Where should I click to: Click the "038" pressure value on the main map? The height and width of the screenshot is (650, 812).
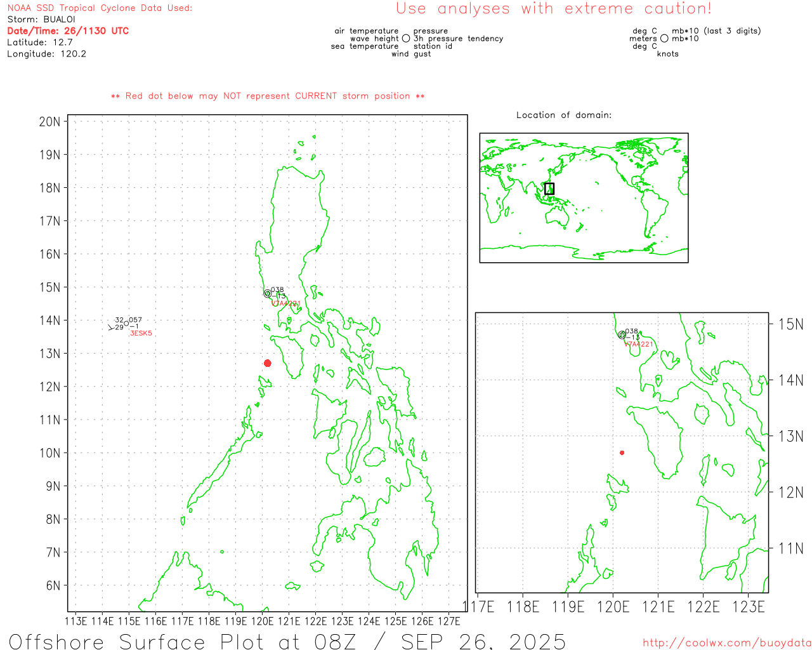(278, 289)
